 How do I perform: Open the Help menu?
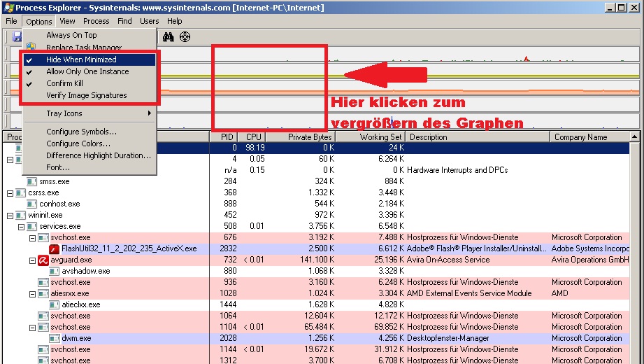pos(175,21)
